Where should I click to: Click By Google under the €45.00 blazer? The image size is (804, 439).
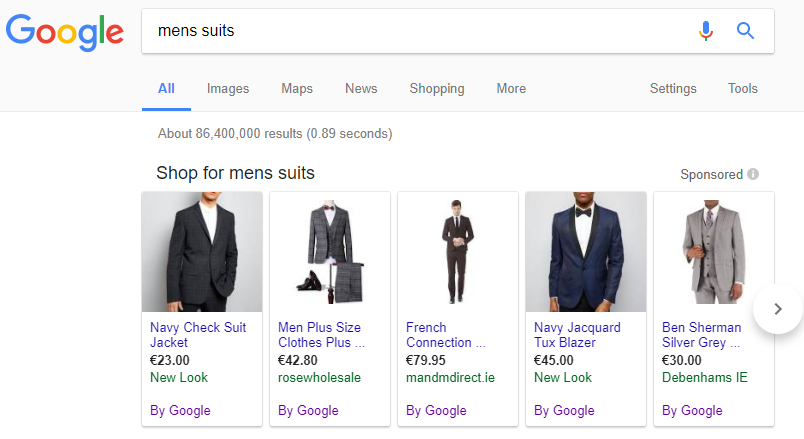(x=564, y=411)
